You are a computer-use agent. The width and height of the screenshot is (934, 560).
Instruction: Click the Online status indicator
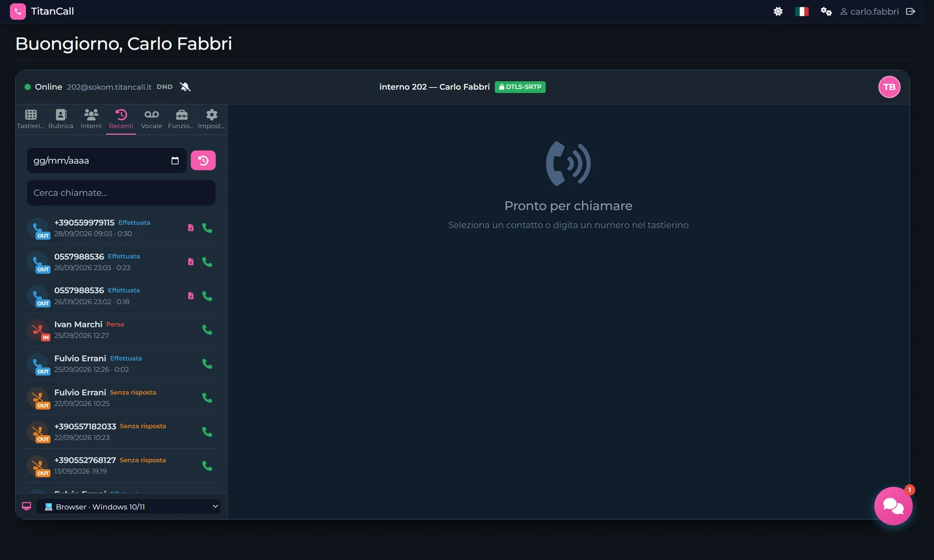(43, 87)
